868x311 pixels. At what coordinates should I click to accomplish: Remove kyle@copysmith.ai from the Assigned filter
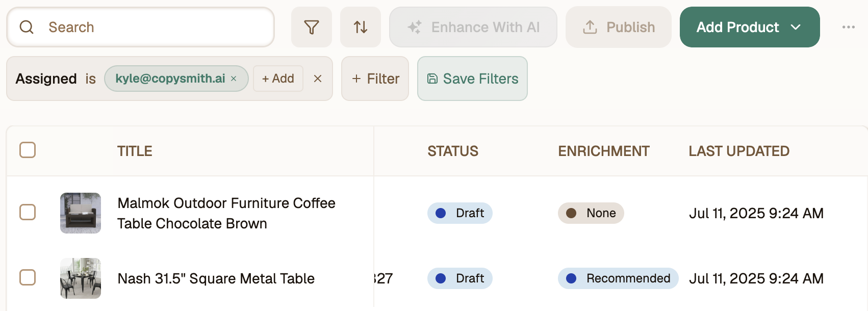[234, 79]
